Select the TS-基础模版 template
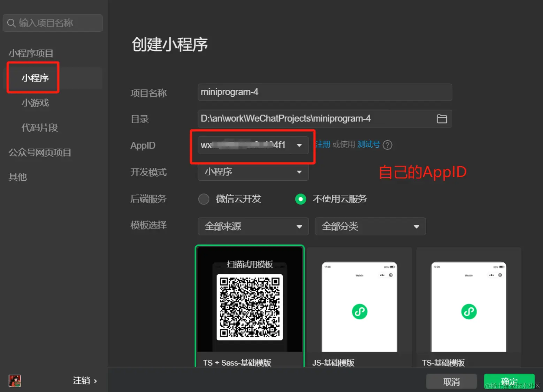543x392 pixels. [469, 307]
